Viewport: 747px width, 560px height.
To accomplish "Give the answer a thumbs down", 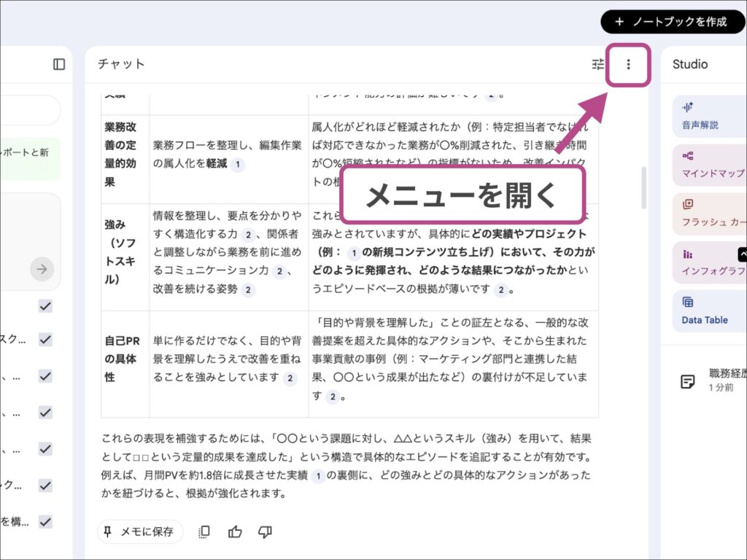I will click(265, 532).
